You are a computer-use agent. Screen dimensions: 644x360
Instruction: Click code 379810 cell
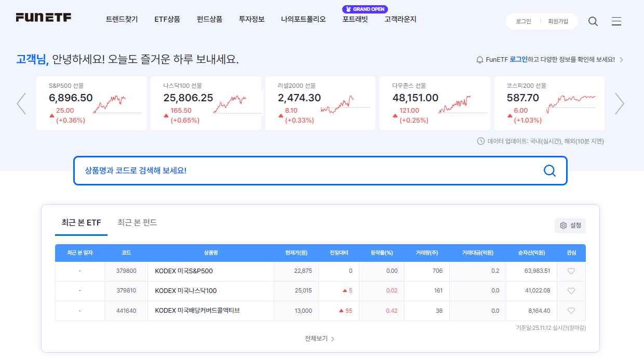[x=126, y=291]
